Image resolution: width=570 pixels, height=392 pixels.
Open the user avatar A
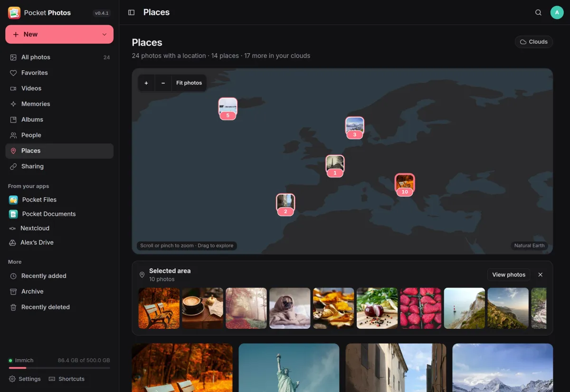pos(557,12)
